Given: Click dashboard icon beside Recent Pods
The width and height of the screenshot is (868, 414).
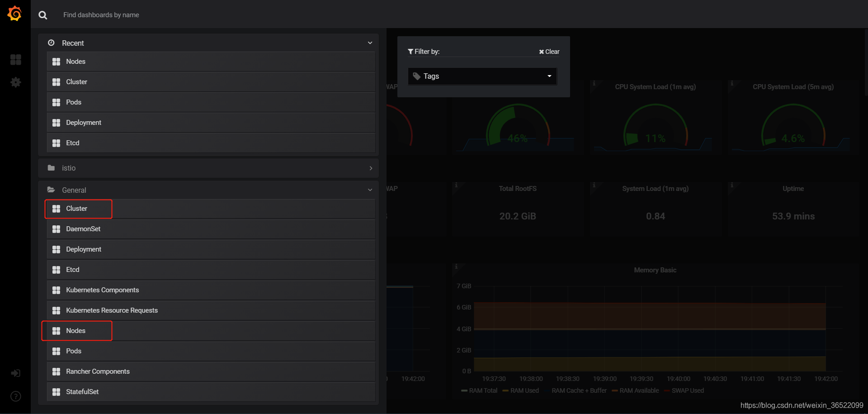Looking at the screenshot, I should click(57, 102).
